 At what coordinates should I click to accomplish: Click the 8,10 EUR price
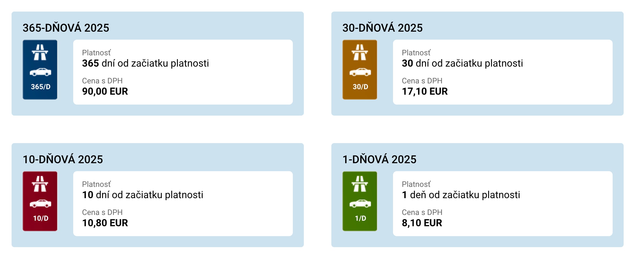pyautogui.click(x=422, y=223)
